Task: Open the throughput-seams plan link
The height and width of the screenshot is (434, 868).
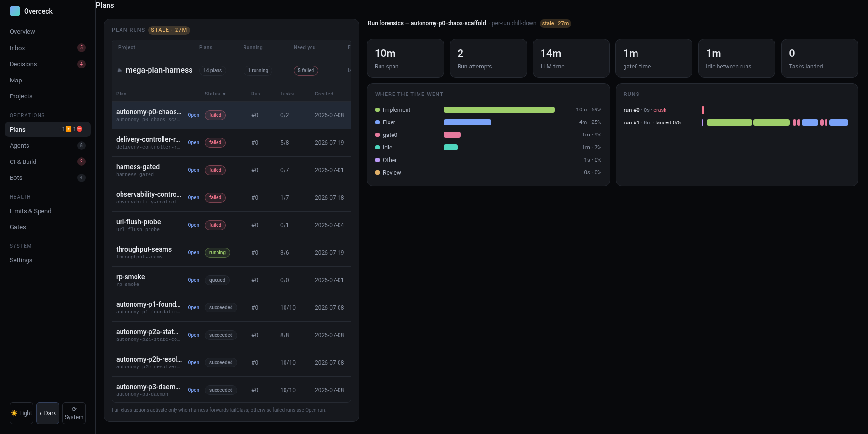Action: pyautogui.click(x=193, y=253)
